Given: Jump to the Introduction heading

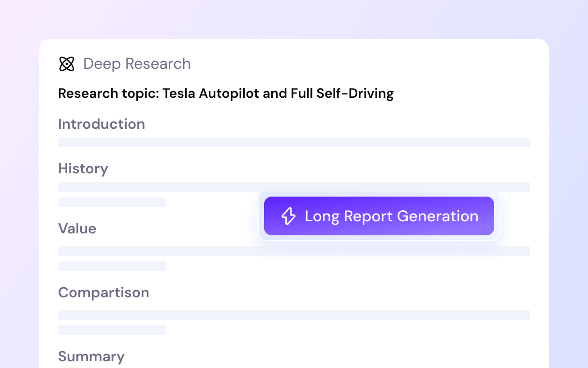Looking at the screenshot, I should tap(102, 124).
